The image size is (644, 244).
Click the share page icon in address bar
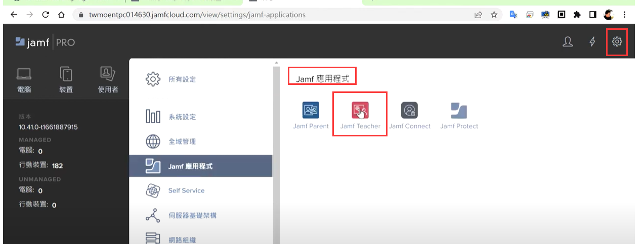pos(478,15)
